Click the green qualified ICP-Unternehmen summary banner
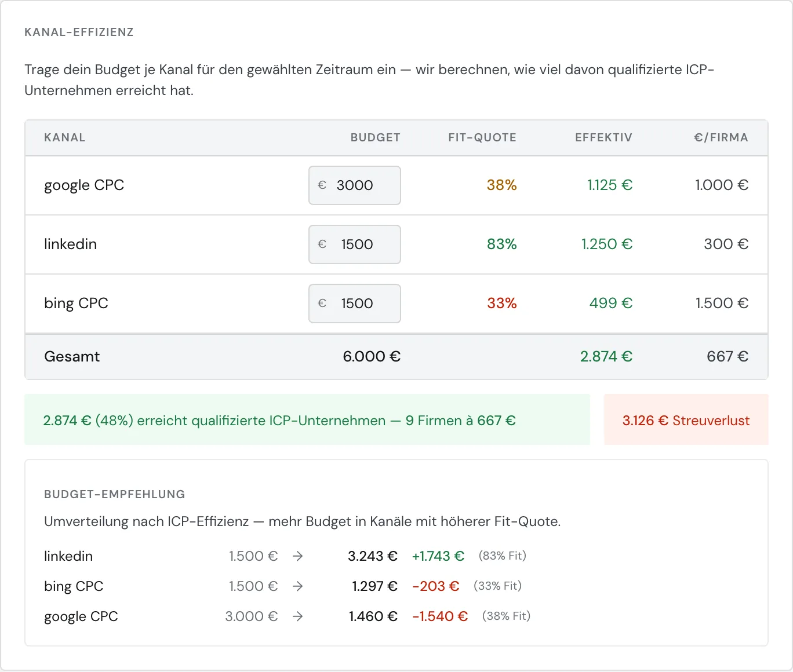 (307, 420)
